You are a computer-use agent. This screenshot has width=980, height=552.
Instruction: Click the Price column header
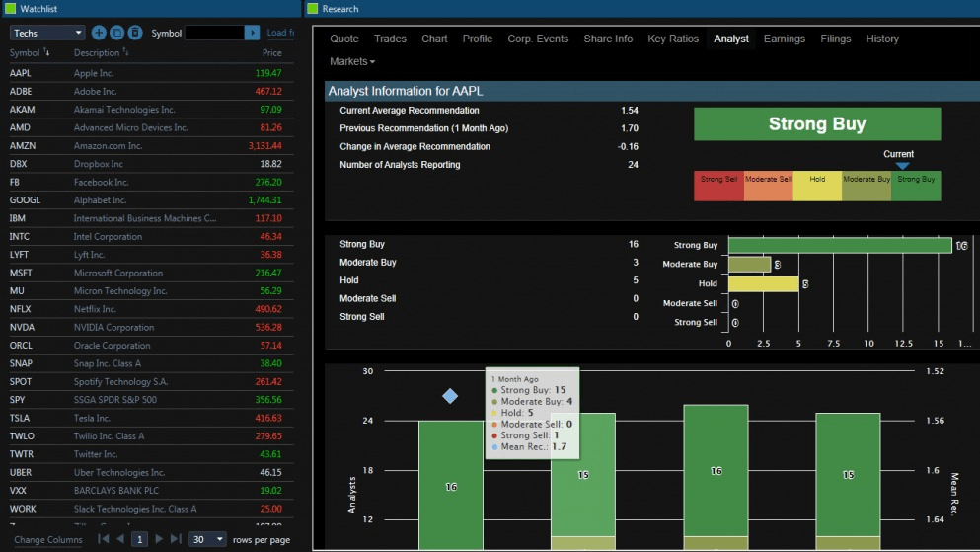(271, 53)
